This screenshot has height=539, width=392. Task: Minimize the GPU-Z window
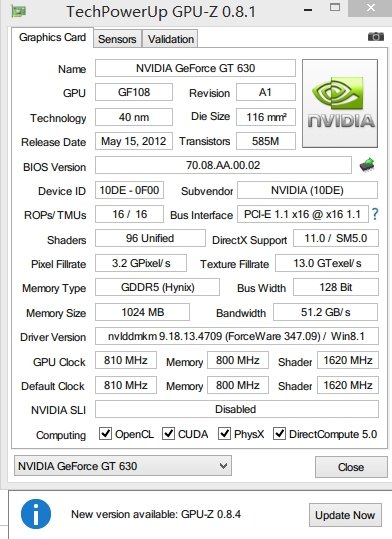point(308,10)
